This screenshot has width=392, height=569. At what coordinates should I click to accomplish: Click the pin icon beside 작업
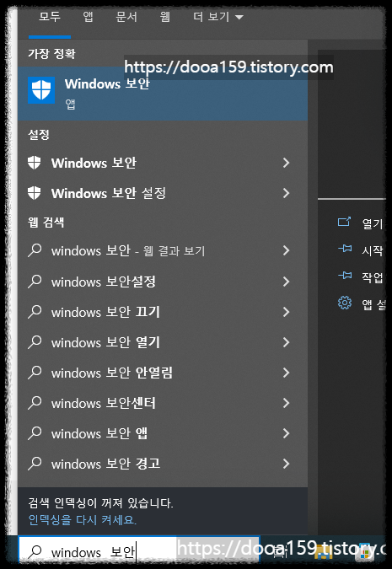pos(345,276)
